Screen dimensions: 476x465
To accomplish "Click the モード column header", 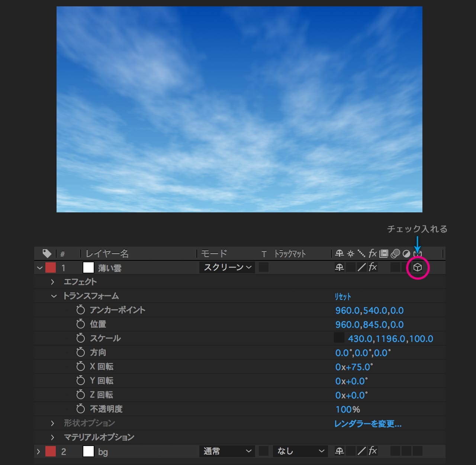I will (214, 254).
